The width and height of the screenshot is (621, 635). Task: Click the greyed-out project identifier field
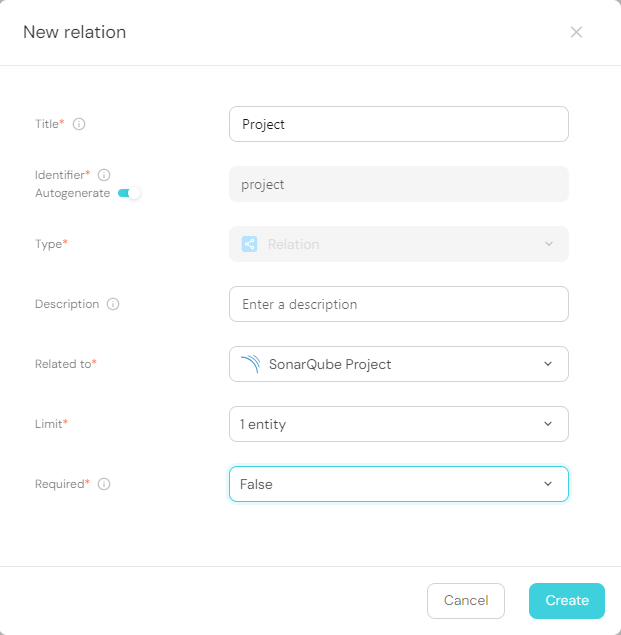399,184
